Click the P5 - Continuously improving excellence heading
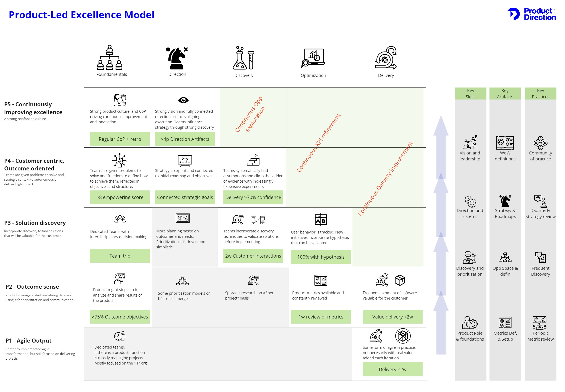565x392 pixels. pos(33,108)
